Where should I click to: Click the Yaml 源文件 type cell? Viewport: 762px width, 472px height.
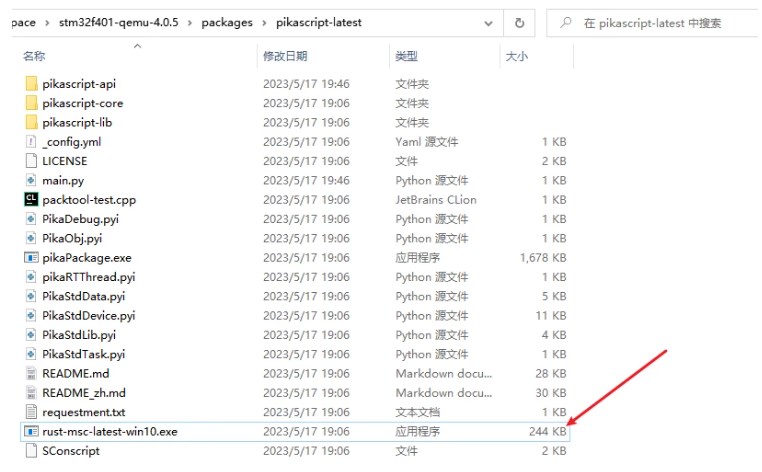click(x=427, y=141)
